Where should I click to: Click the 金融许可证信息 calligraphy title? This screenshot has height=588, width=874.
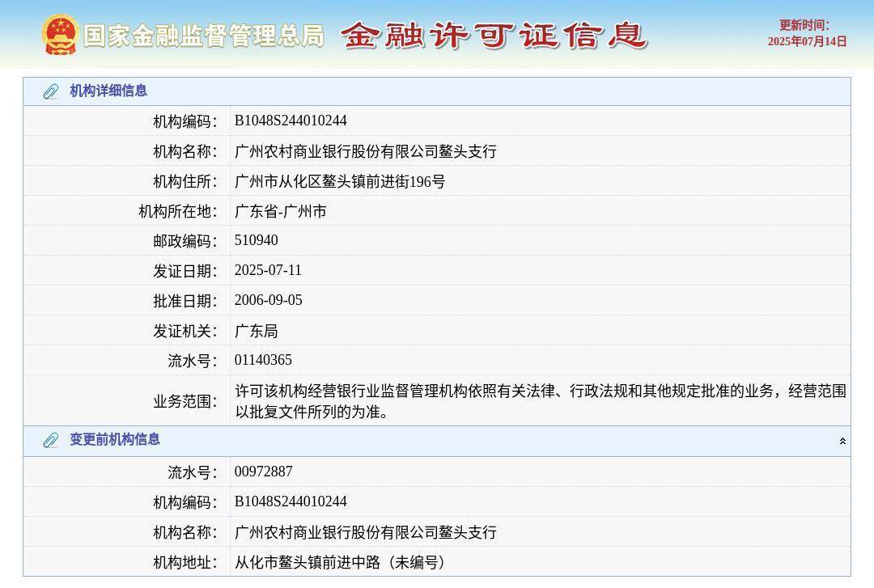click(x=496, y=36)
